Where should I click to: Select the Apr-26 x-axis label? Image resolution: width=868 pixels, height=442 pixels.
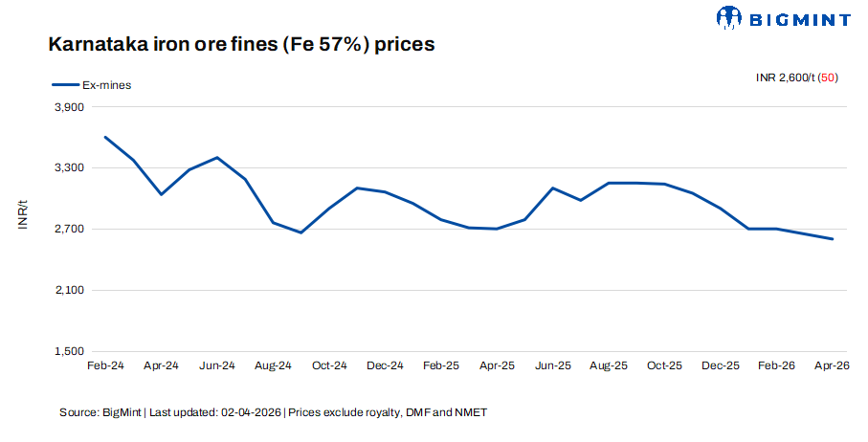(832, 365)
